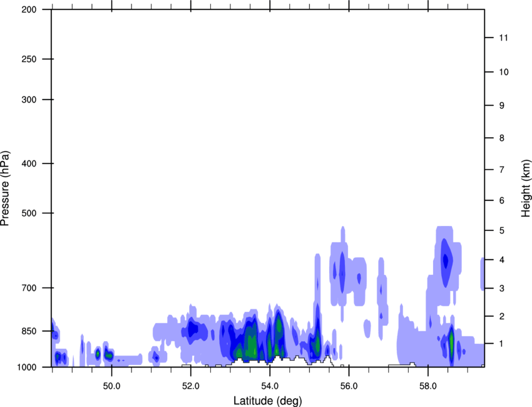Click the 11 km height label

click(x=503, y=38)
